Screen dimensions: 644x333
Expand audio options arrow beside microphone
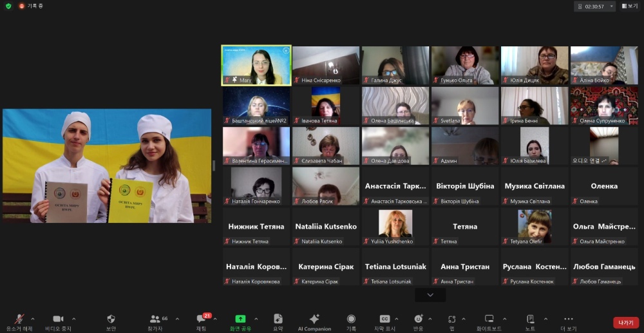click(33, 318)
